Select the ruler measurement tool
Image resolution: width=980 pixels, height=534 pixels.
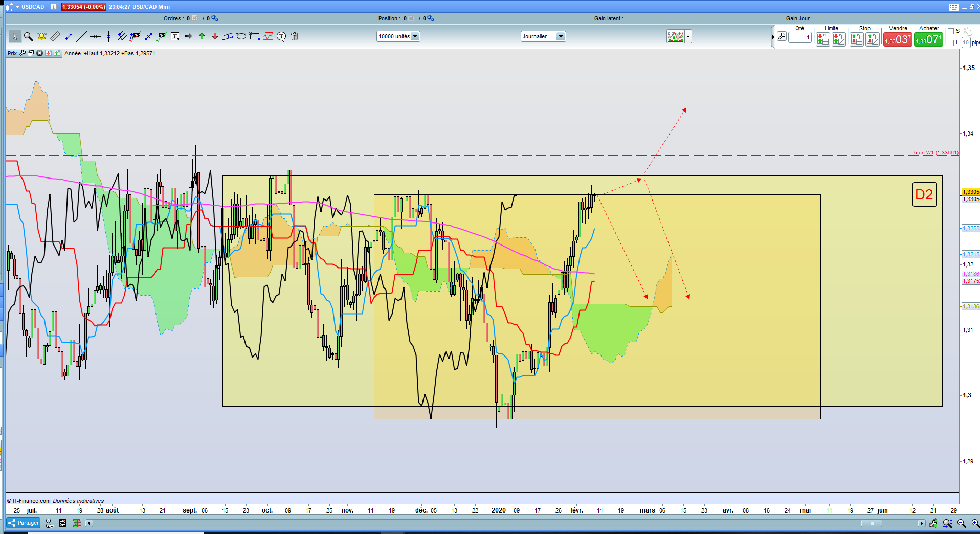(55, 36)
